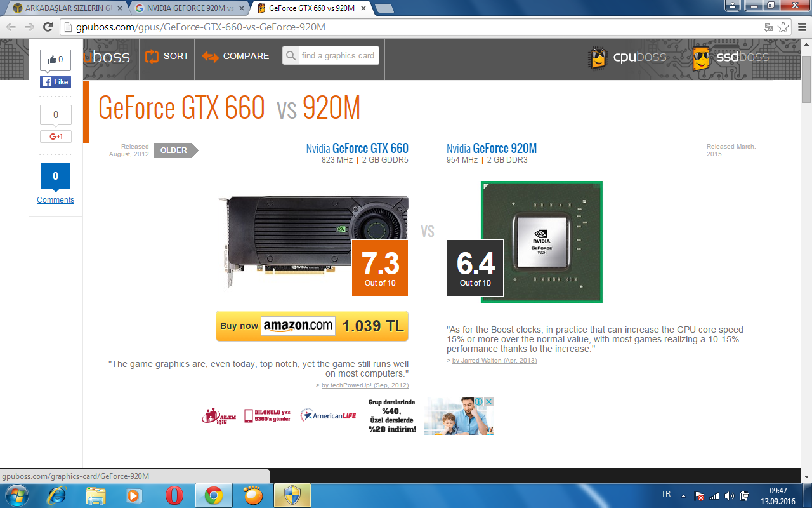Click the AmericanLIFE ad logo
812x508 pixels.
click(x=329, y=416)
